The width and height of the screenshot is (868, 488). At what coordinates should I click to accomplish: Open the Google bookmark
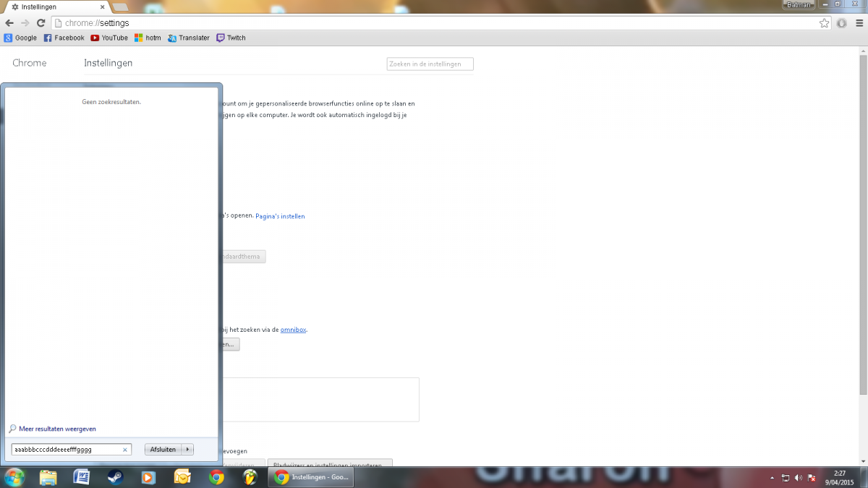(20, 38)
